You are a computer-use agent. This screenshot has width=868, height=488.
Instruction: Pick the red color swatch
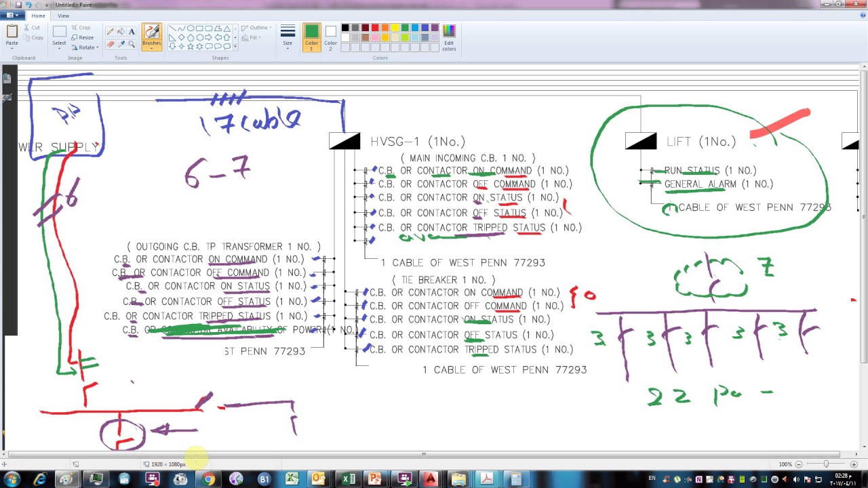pyautogui.click(x=375, y=28)
